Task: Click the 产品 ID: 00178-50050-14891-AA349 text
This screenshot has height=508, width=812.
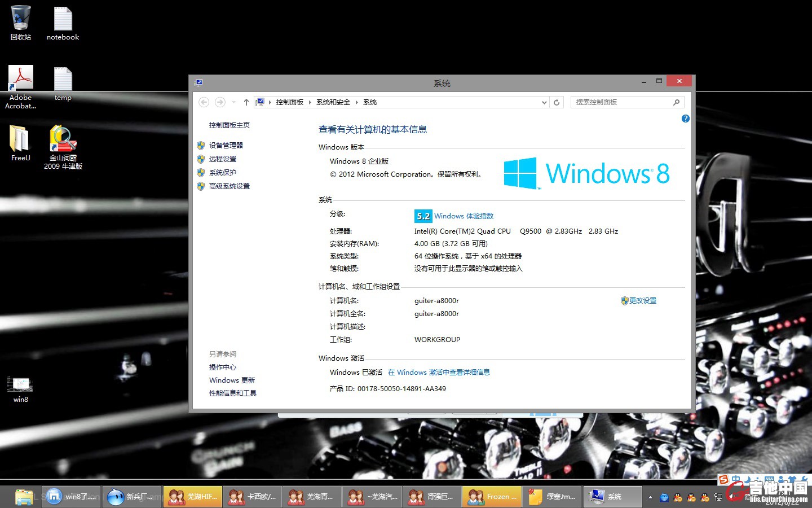Action: [388, 389]
